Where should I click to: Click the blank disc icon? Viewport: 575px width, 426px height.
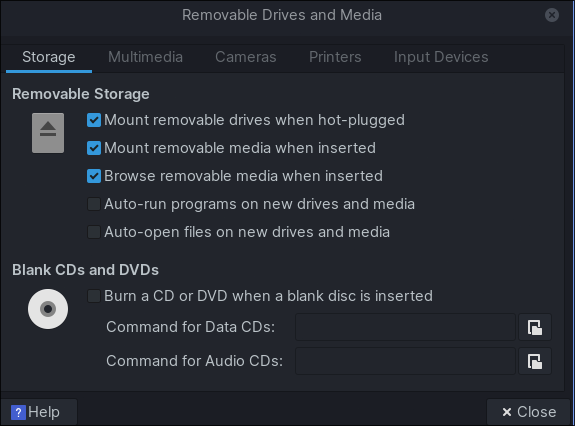click(x=48, y=309)
